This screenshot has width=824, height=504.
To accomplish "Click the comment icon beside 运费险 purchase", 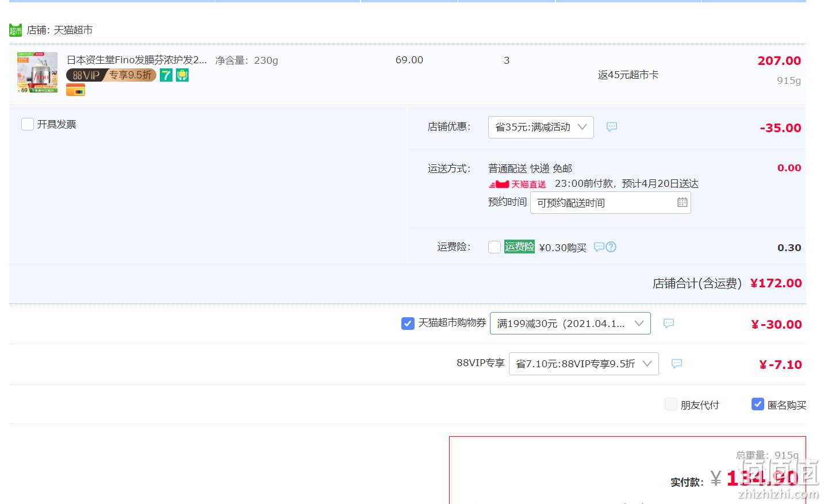I will (x=599, y=247).
